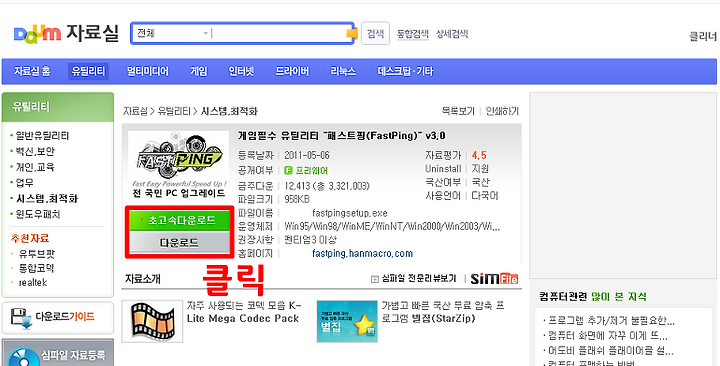Open 심파일 자료등록 banner
The image size is (720, 366).
pos(58,353)
